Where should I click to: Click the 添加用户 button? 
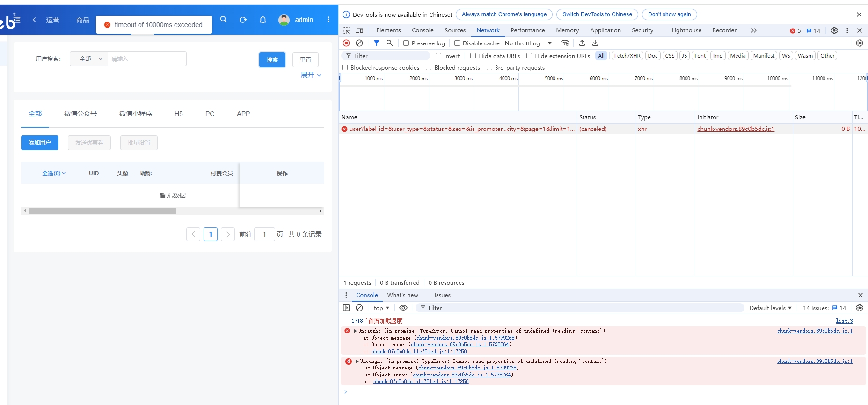pyautogui.click(x=40, y=143)
